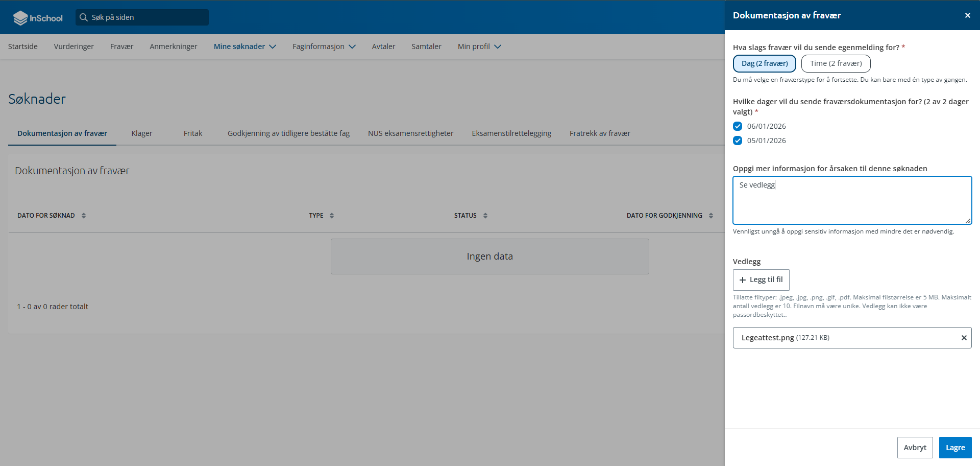
Task: Open the Vurderinger page
Action: (x=74, y=46)
